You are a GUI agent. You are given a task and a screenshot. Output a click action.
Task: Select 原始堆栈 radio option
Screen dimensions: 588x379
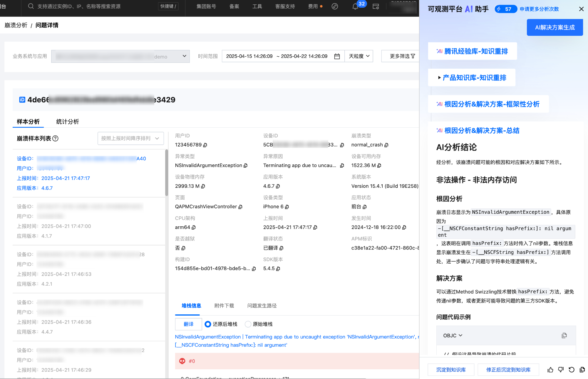pyautogui.click(x=248, y=324)
